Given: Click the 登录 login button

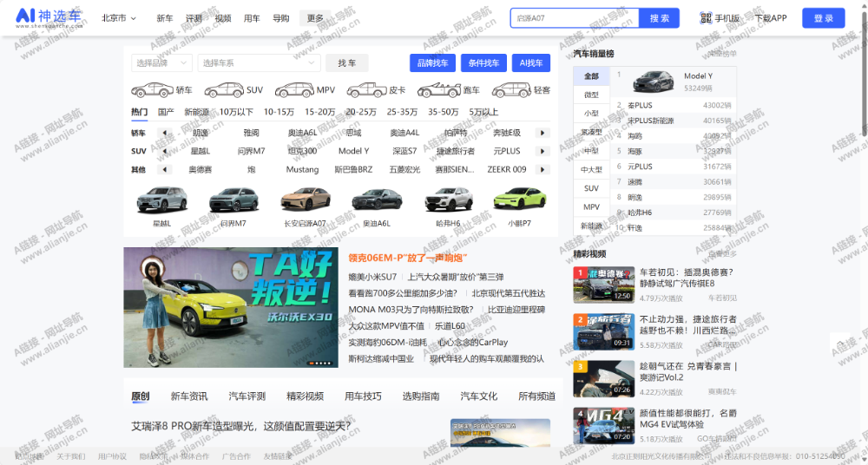Looking at the screenshot, I should 823,17.
